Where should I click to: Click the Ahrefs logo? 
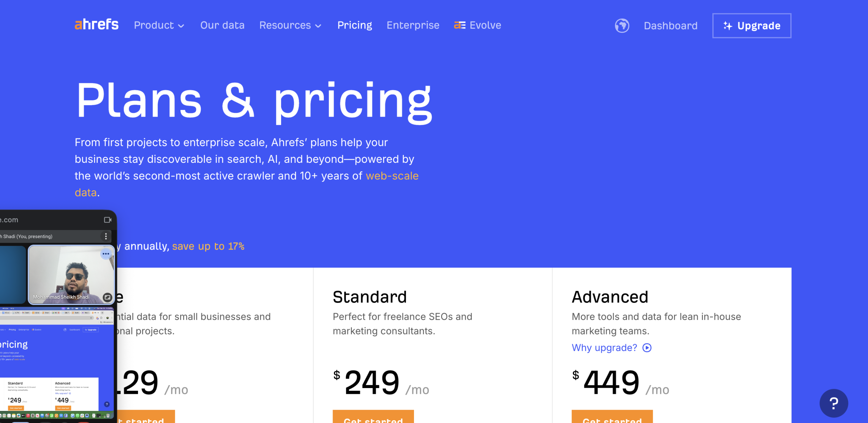click(x=97, y=25)
